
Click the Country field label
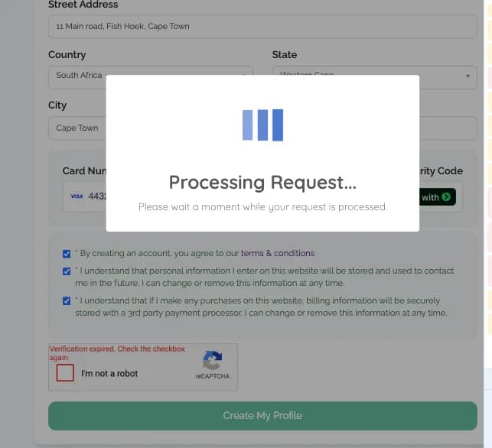[x=67, y=55]
